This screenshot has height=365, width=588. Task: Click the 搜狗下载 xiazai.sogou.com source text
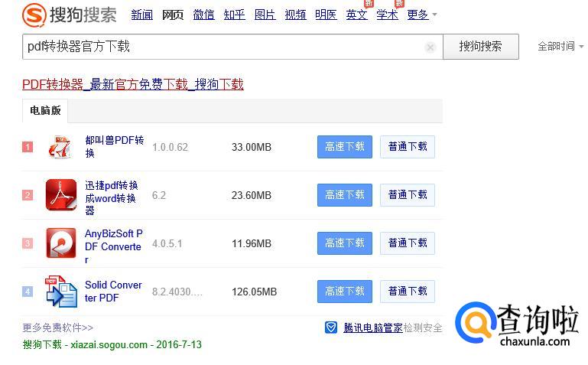pyautogui.click(x=112, y=344)
